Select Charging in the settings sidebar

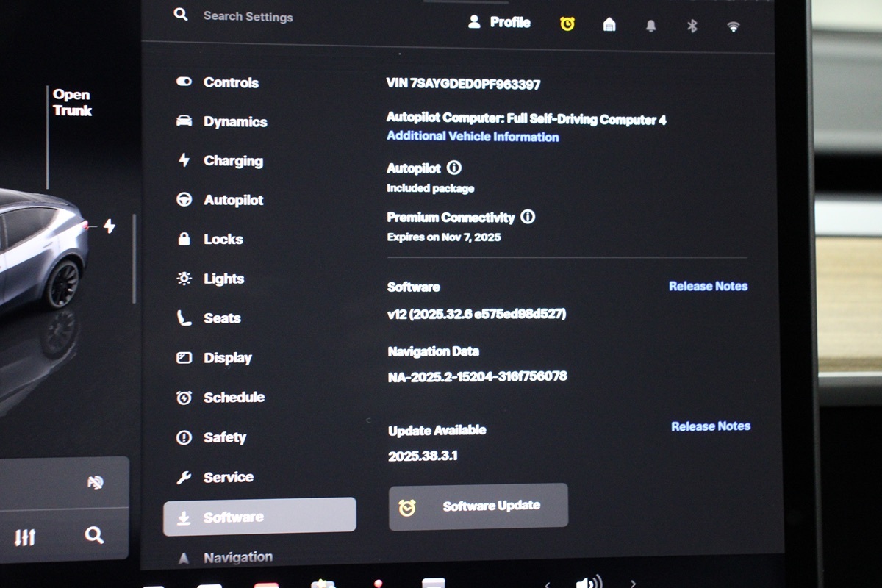[x=232, y=161]
